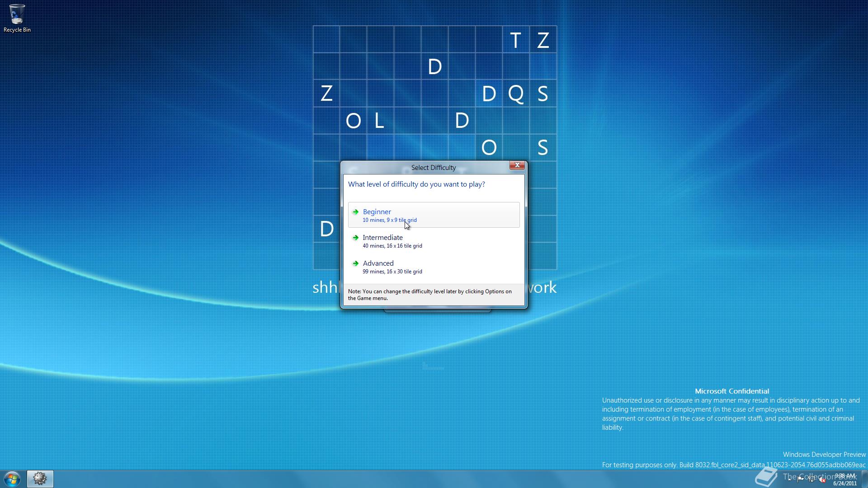Click the green arrow icon beside Beginner
The image size is (868, 488).
[x=356, y=211]
